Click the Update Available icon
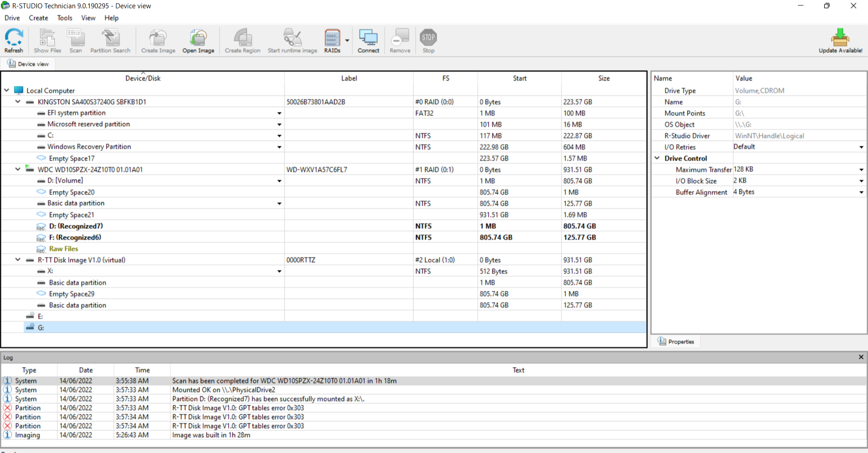Image resolution: width=868 pixels, height=453 pixels. 840,41
